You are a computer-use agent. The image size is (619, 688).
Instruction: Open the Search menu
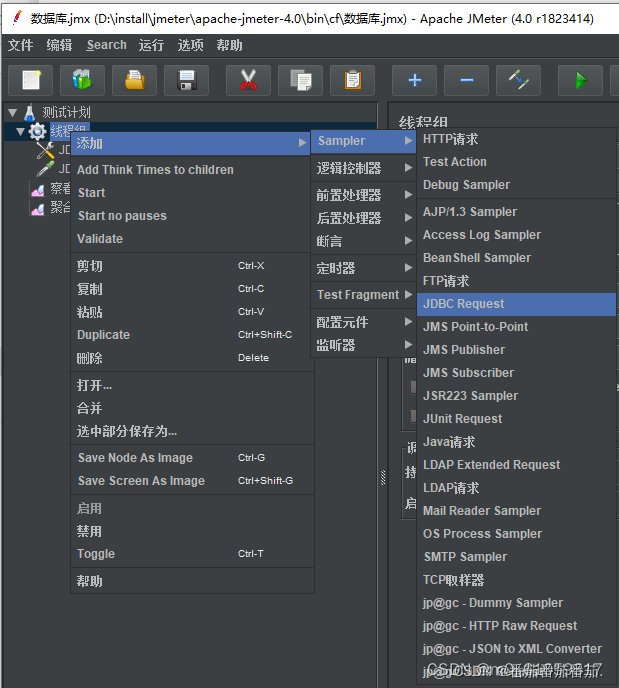click(x=106, y=45)
